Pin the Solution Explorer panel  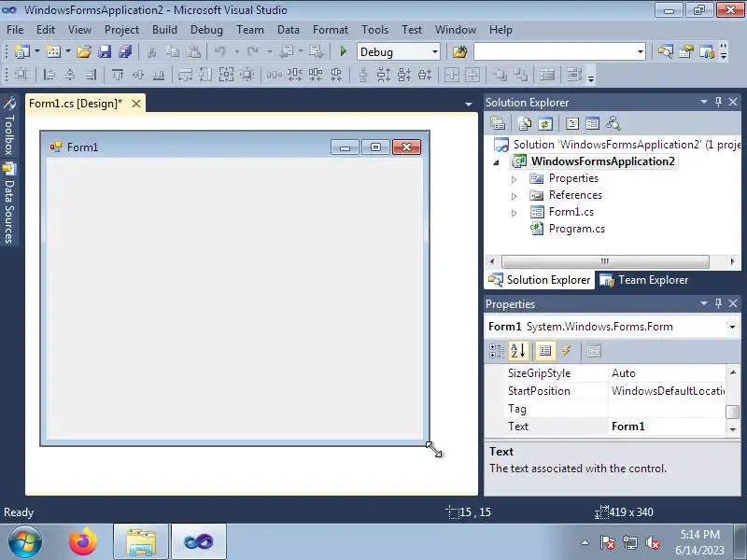[718, 102]
